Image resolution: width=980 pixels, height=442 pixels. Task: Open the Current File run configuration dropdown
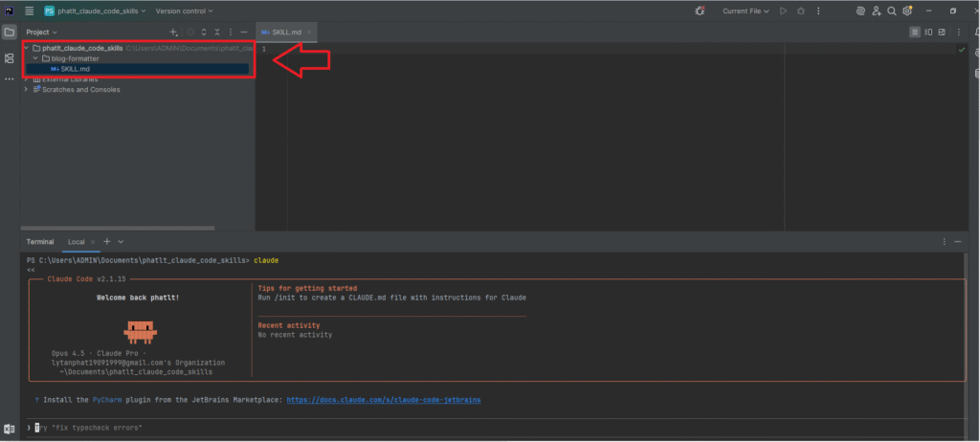point(746,11)
